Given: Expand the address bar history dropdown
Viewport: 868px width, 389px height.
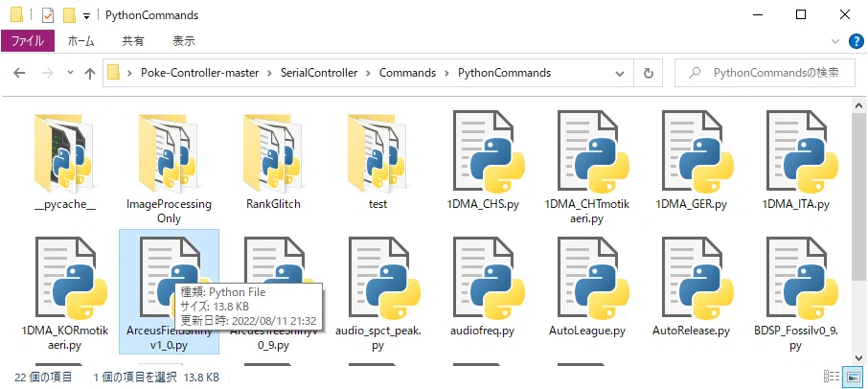Looking at the screenshot, I should click(620, 73).
